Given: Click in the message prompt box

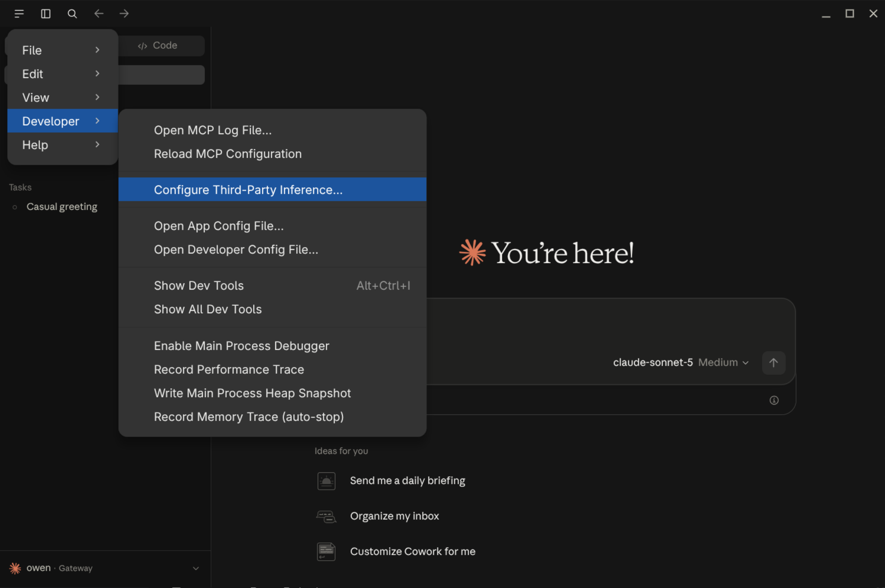Looking at the screenshot, I should (611, 326).
